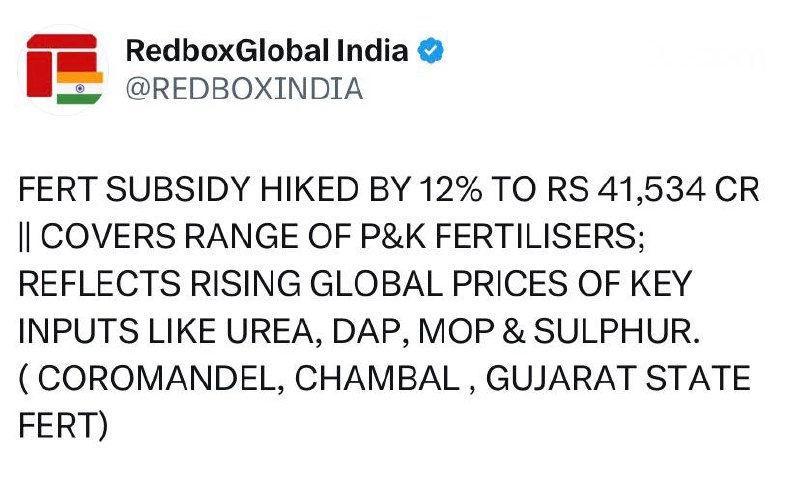Click the Indian flag in the avatar
800x480 pixels.
click(x=80, y=88)
